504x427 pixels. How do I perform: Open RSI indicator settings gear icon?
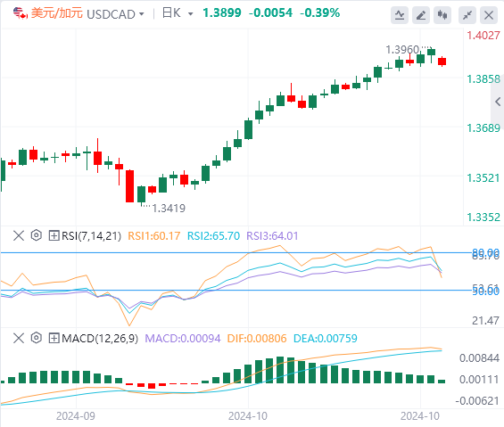point(37,235)
